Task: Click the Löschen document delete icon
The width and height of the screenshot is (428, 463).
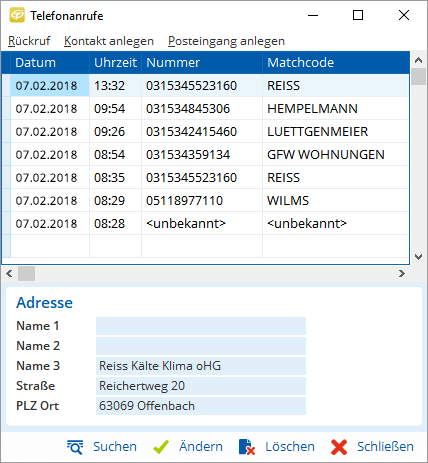Action: pos(247,447)
